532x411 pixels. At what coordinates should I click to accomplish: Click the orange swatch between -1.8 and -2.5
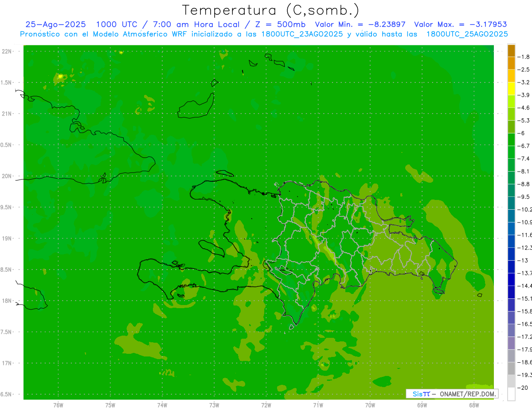pos(511,63)
